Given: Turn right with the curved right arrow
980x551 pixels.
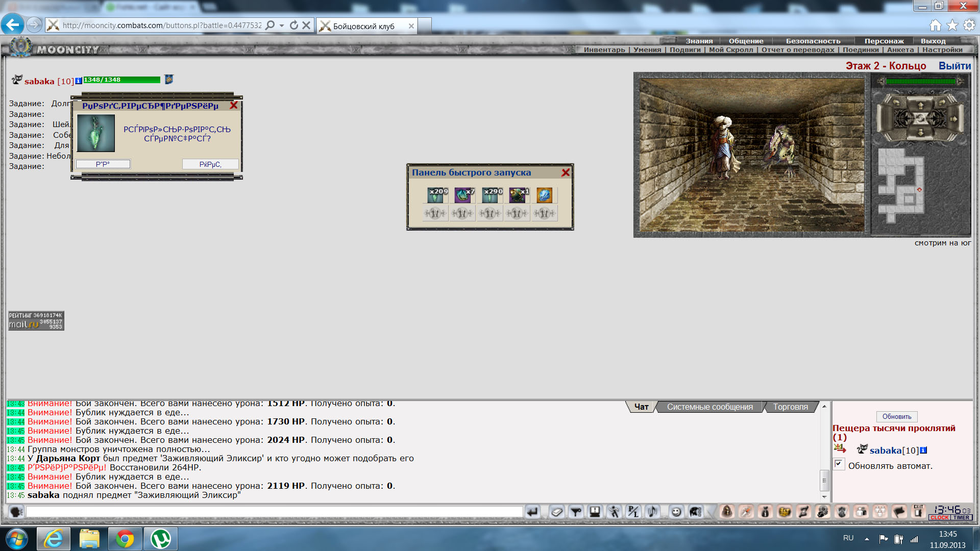Looking at the screenshot, I should (x=942, y=102).
